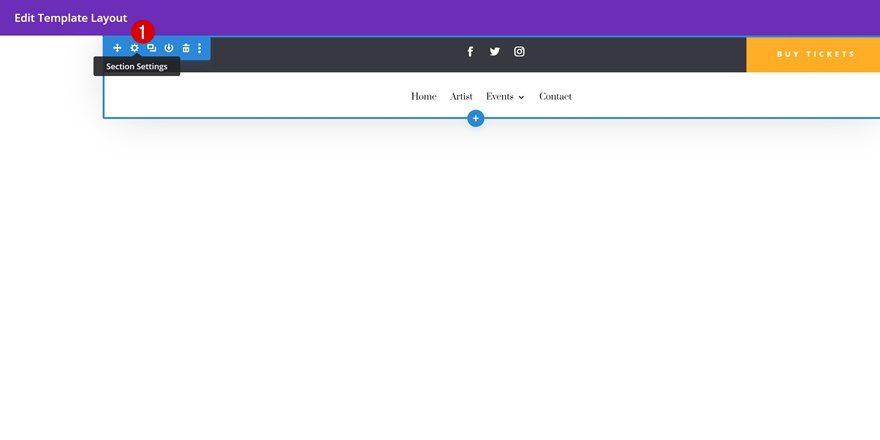
Task: Open the Events menu item
Action: tap(499, 97)
